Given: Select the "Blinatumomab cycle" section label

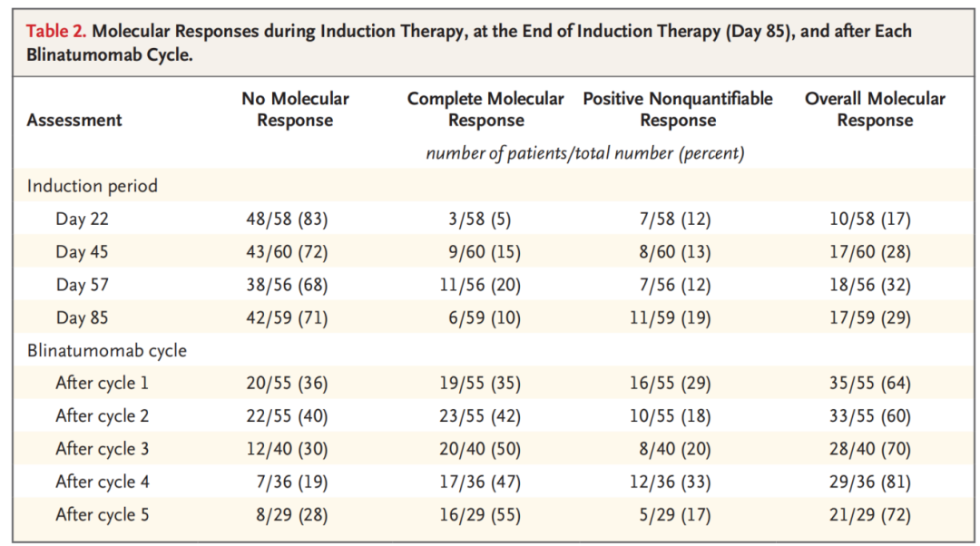Looking at the screenshot, I should click(x=108, y=350).
